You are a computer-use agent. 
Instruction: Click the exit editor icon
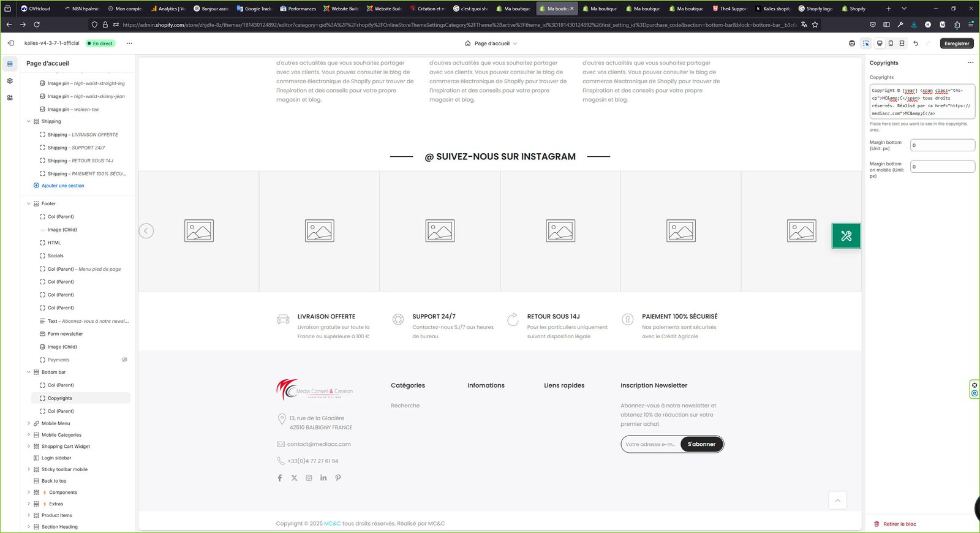(10, 43)
